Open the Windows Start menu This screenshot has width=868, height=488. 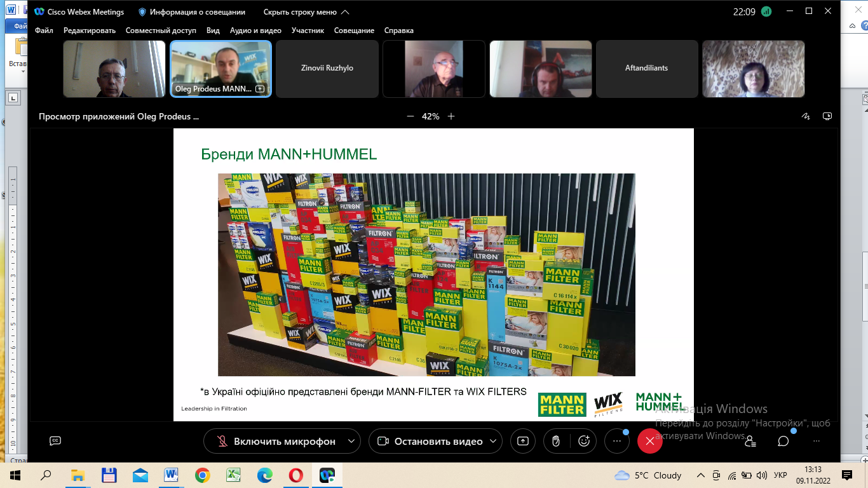(x=15, y=475)
